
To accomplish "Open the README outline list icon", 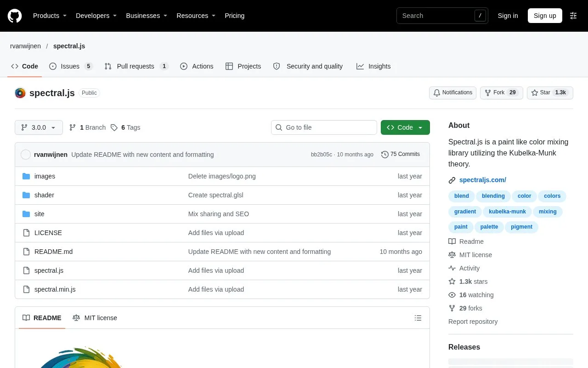I will pyautogui.click(x=418, y=318).
